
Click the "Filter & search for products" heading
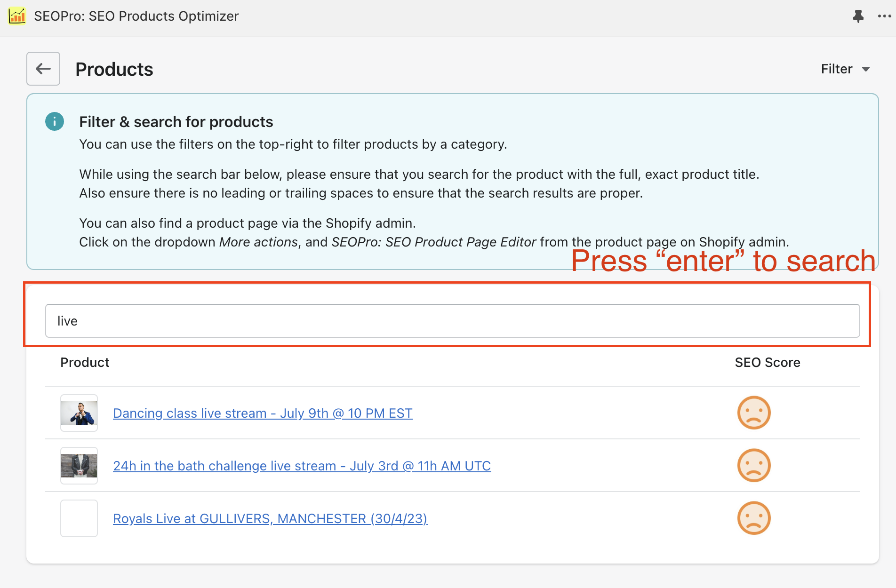[176, 122]
